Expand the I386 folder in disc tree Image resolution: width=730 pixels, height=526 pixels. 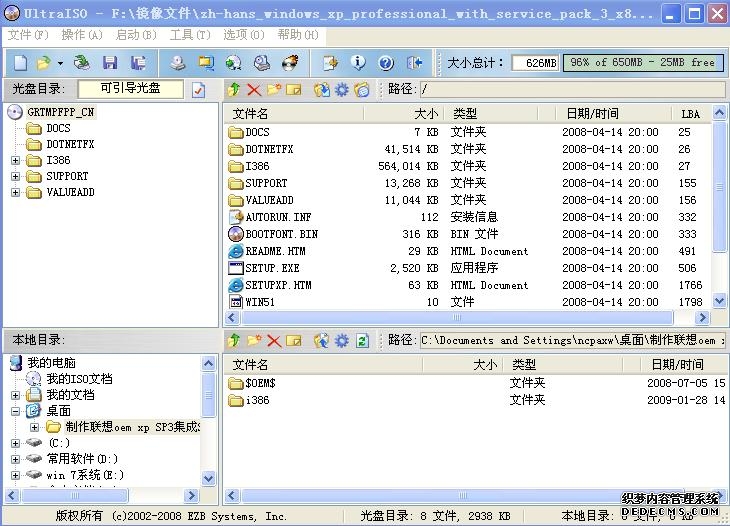[x=15, y=161]
